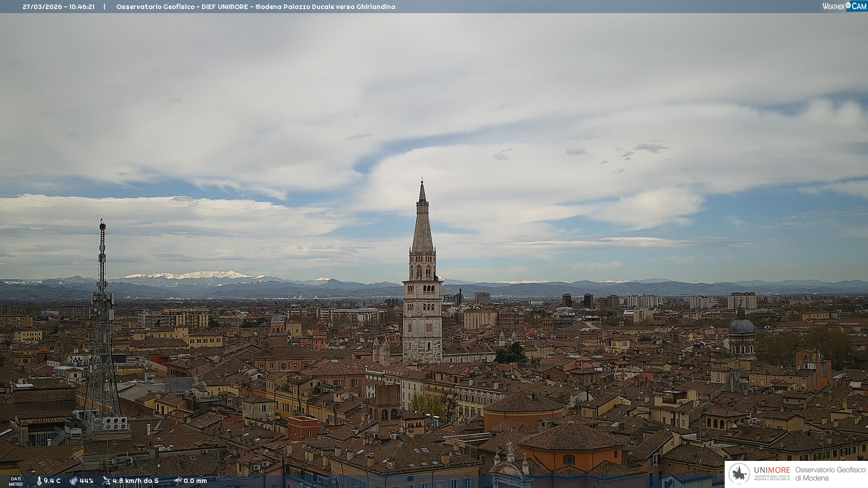This screenshot has height=488, width=868.
Task: Click the blue church dome
Action: (x=741, y=326)
